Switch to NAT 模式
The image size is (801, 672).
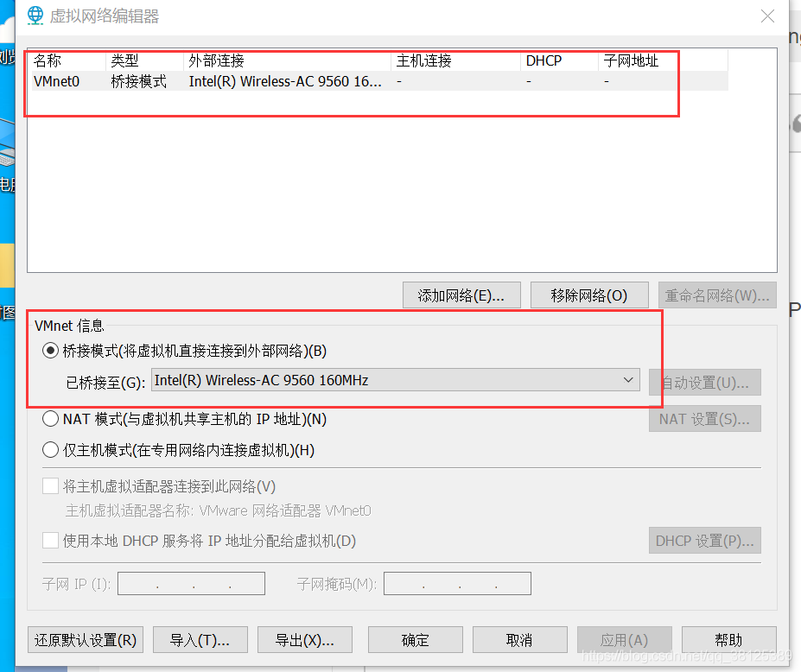(48, 418)
